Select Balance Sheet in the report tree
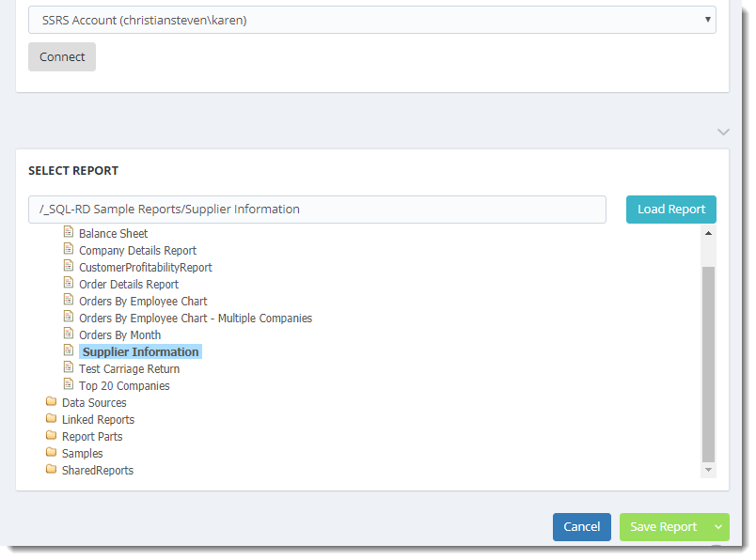 (x=113, y=234)
